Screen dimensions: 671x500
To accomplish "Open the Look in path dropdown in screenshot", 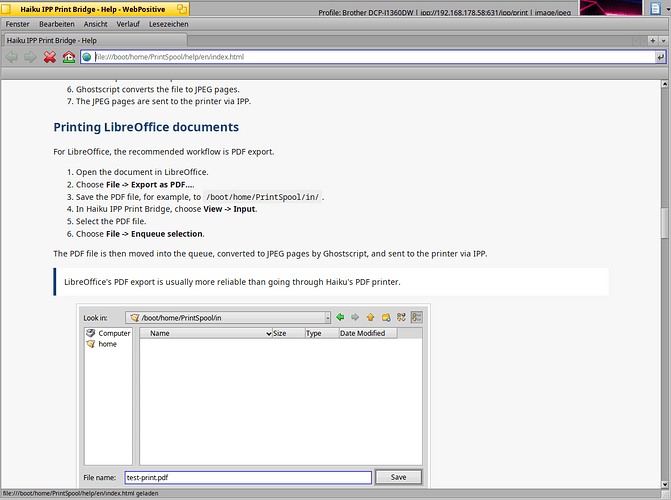I will point(228,317).
